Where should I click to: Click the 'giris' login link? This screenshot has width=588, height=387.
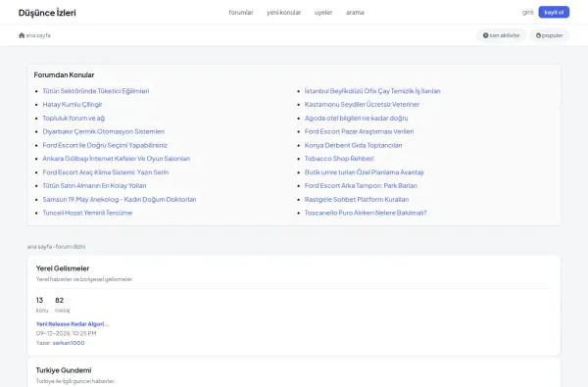coord(527,13)
